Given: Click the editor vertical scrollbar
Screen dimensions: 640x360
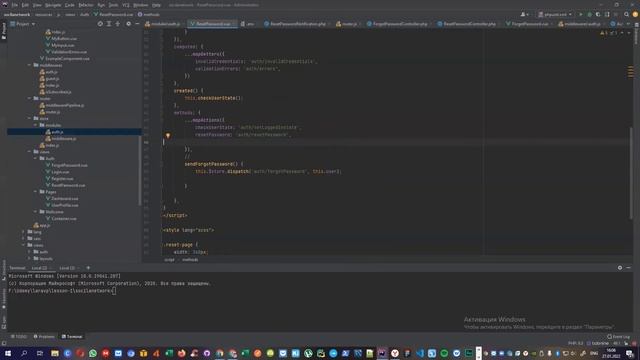Looking at the screenshot, I should pos(631,173).
